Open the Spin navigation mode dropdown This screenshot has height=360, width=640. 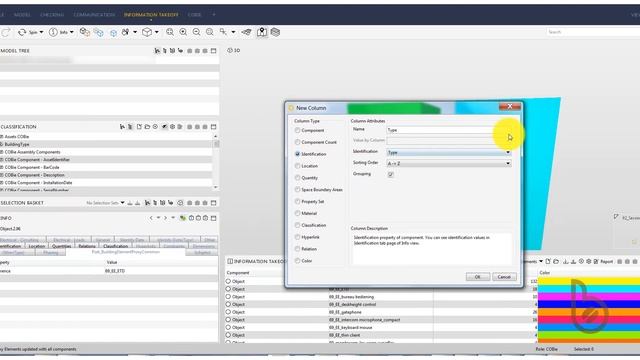pos(41,32)
